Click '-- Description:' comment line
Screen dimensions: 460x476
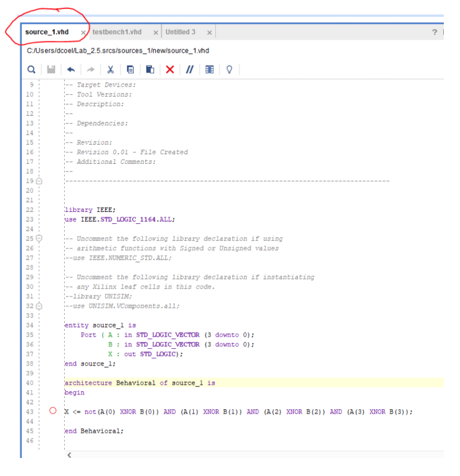coord(95,104)
